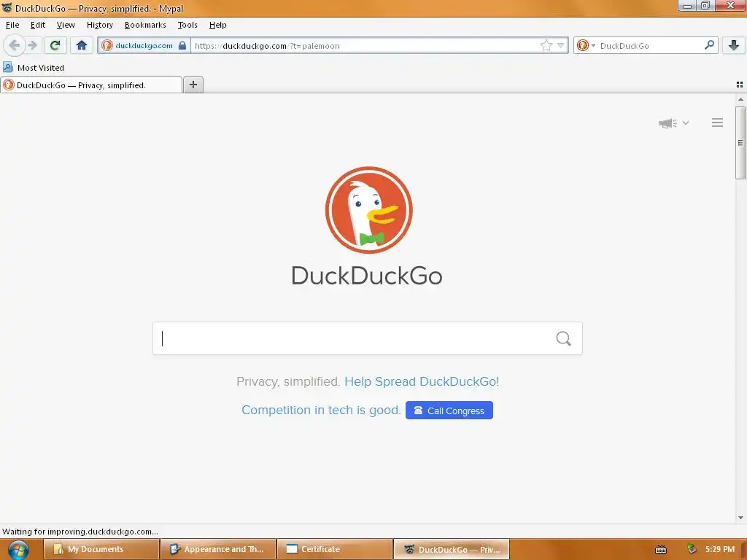This screenshot has height=560, width=747.
Task: Open the History menu
Action: [x=99, y=25]
